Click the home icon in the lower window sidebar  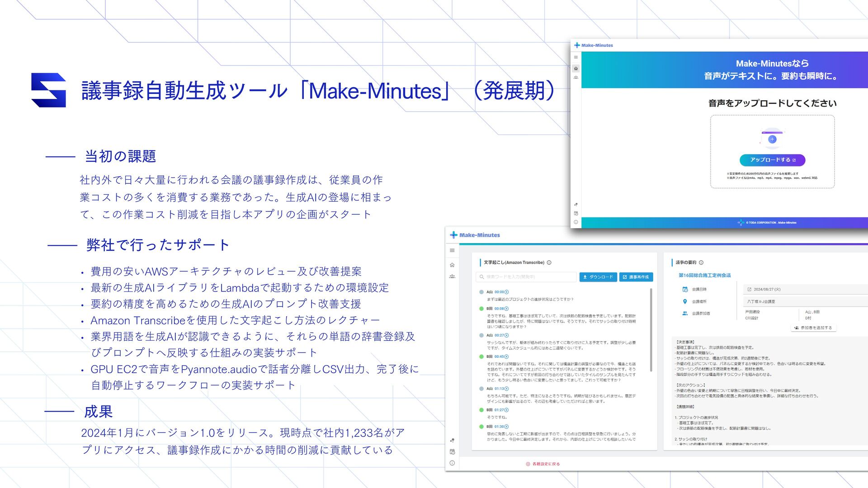(452, 265)
